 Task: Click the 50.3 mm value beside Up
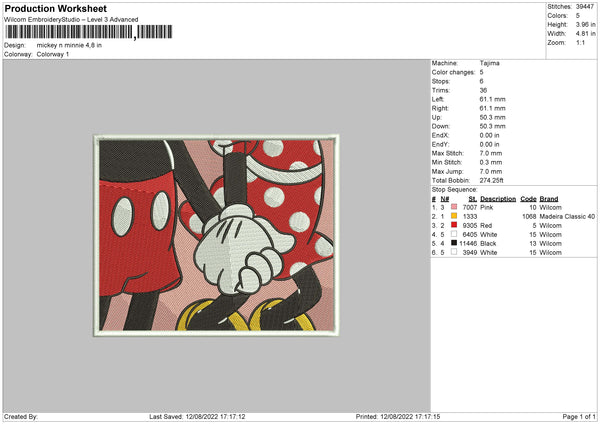pos(492,117)
